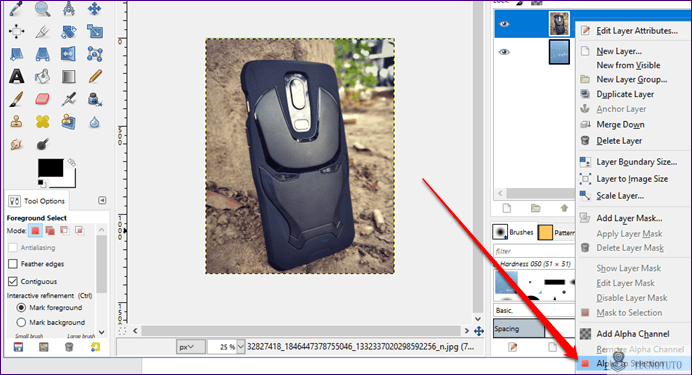Select the Blur/Sharpen droplet tool
This screenshot has width=692, height=375.
click(94, 122)
